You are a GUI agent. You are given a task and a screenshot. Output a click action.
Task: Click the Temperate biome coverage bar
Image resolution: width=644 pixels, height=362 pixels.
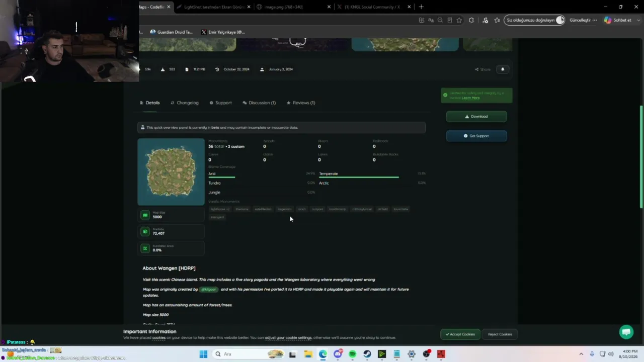click(359, 177)
